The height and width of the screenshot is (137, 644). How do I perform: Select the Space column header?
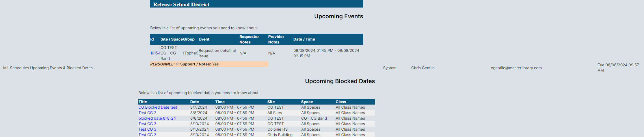307,102
